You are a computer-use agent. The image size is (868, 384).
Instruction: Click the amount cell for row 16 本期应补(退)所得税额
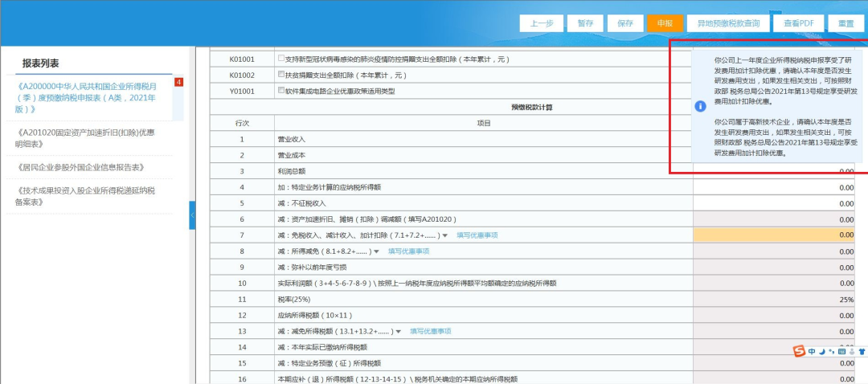pyautogui.click(x=774, y=379)
